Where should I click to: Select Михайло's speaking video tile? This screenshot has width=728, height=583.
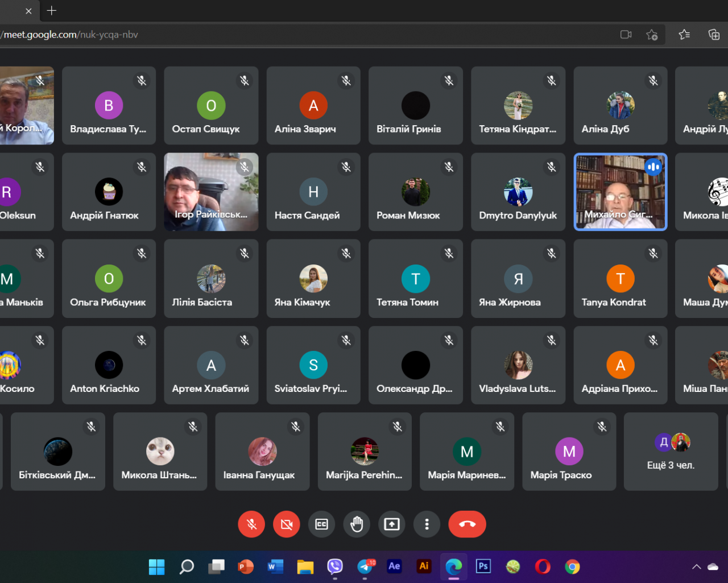point(620,192)
